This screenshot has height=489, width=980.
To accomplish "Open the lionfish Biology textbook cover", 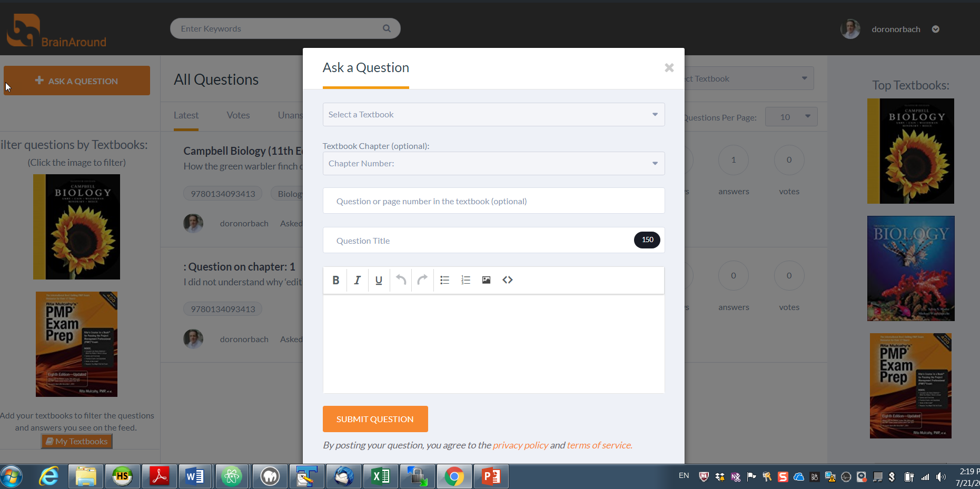I will [x=910, y=268].
